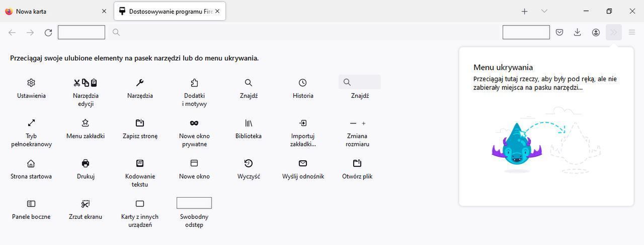644x245 pixels.
Task: Click the Karty z innych urządzeń icon
Action: pos(140,204)
